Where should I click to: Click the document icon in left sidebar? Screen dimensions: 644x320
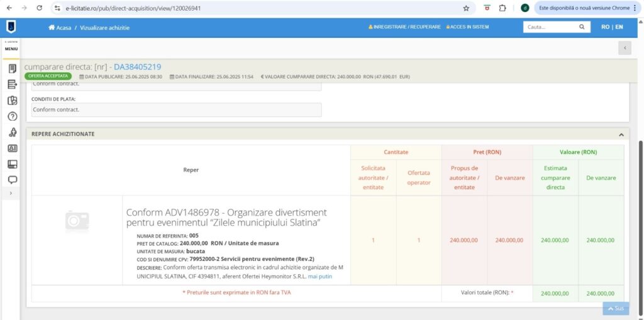pos(12,69)
